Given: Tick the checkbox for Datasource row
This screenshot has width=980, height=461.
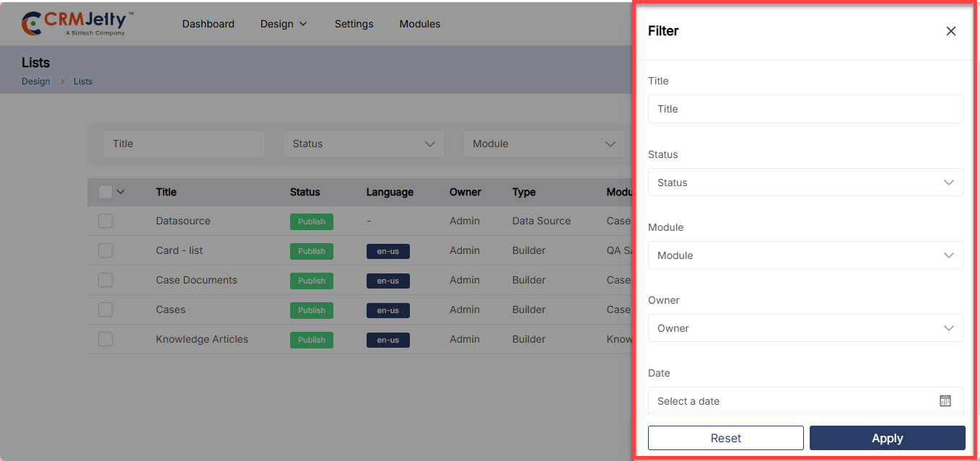Looking at the screenshot, I should [x=105, y=221].
